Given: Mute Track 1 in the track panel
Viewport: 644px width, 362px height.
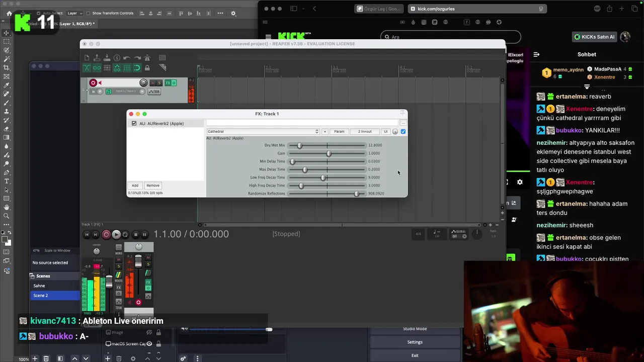Looking at the screenshot, I should [153, 83].
